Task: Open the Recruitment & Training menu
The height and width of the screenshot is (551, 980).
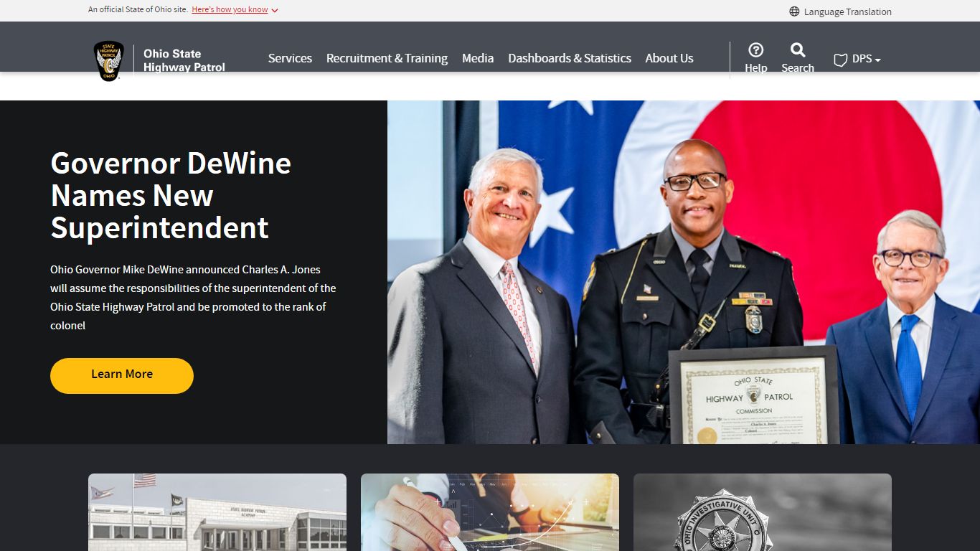Action: [387, 58]
